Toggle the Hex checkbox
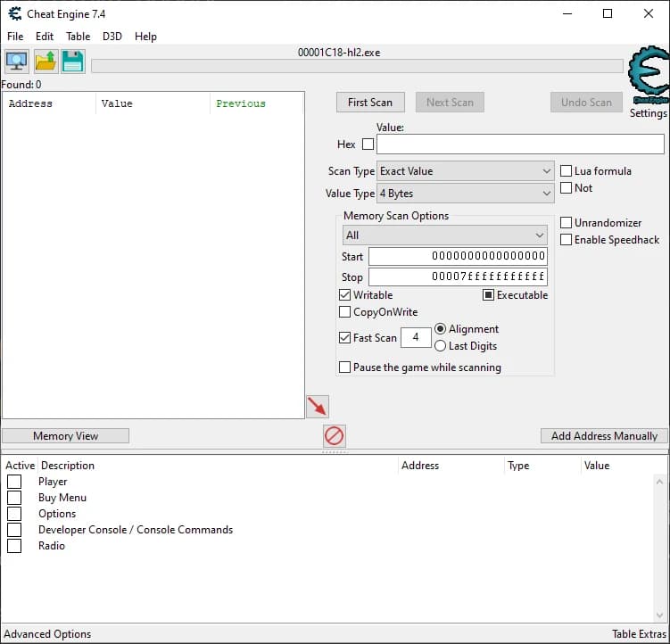Image resolution: width=670 pixels, height=644 pixels. [x=368, y=144]
